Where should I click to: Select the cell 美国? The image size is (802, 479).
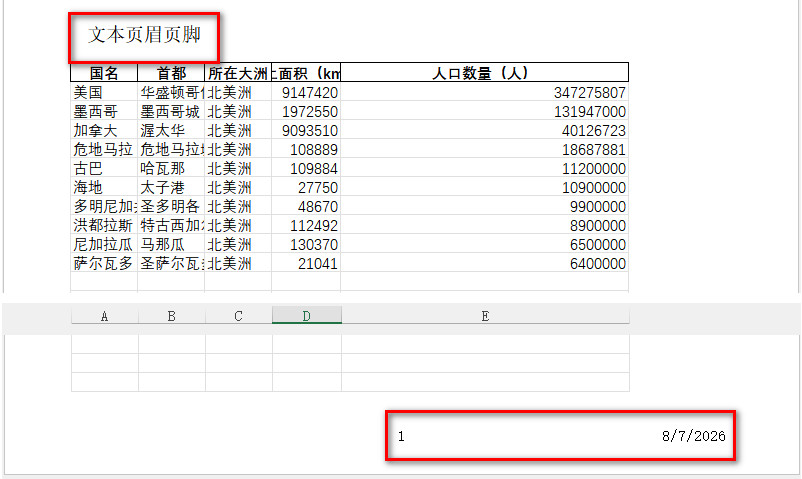point(104,93)
